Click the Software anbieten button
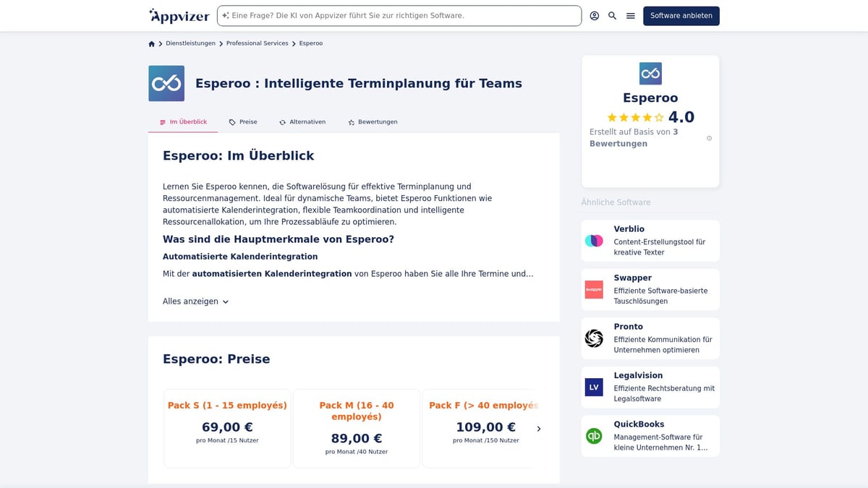Screen dimensions: 868x488 click(681, 16)
